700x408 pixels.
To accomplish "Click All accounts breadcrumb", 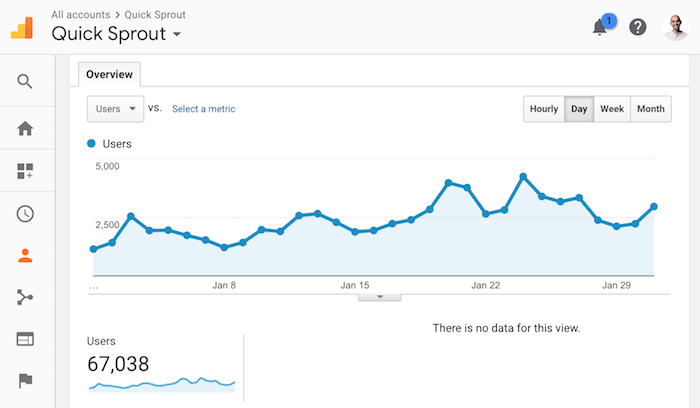I will coord(81,15).
